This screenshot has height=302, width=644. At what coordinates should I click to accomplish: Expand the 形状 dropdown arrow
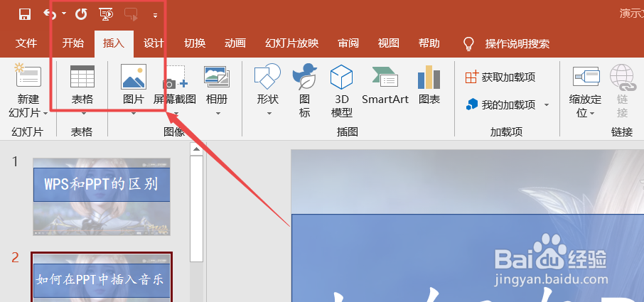pyautogui.click(x=269, y=114)
